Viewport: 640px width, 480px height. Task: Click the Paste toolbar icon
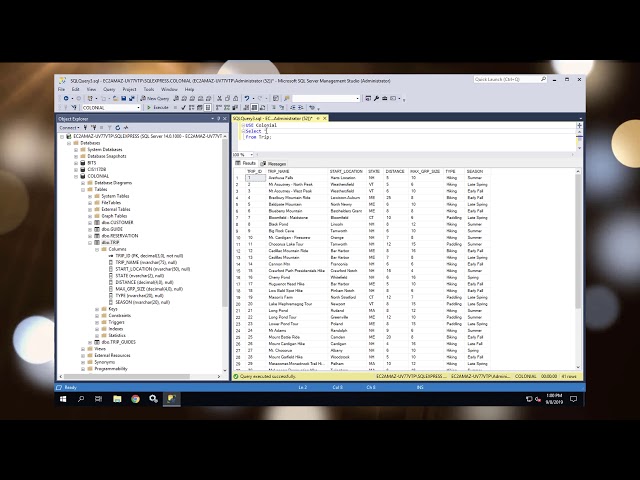[x=235, y=98]
